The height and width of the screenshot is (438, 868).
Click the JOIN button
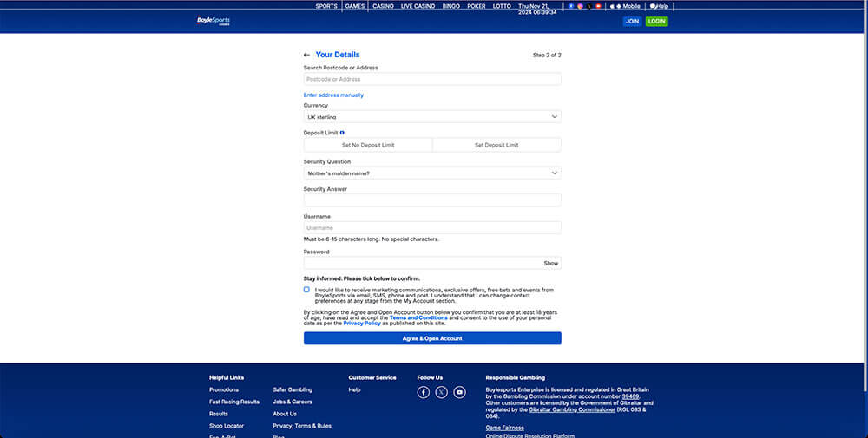tap(632, 21)
